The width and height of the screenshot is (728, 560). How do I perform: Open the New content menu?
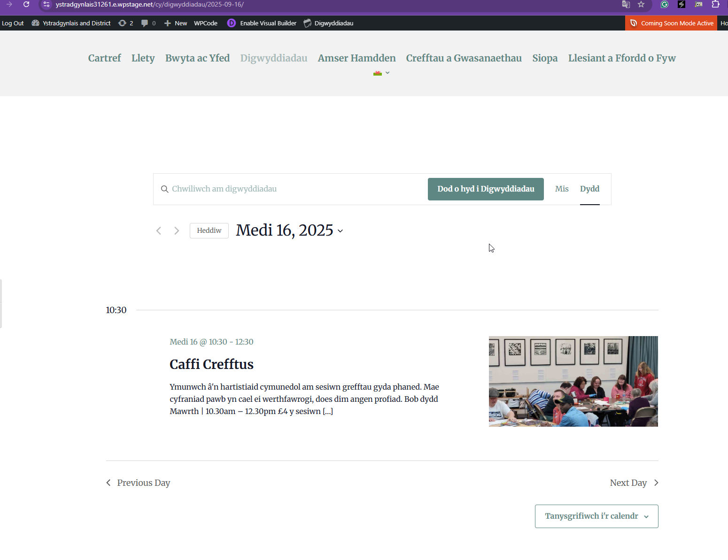176,23
